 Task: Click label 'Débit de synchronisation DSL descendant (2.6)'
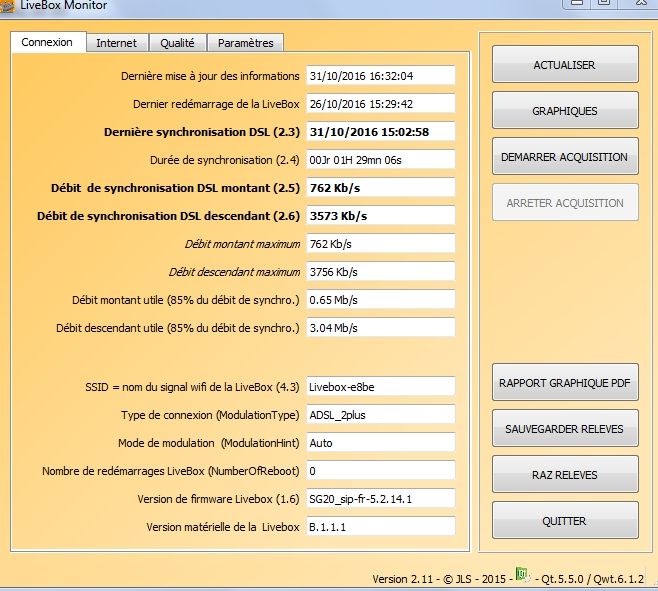point(168,216)
